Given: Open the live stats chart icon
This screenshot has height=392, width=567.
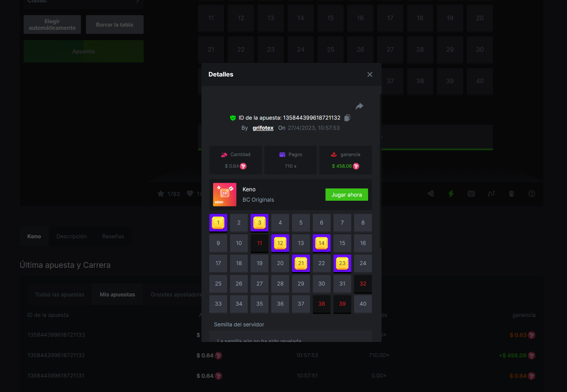Looking at the screenshot, I should click(491, 194).
